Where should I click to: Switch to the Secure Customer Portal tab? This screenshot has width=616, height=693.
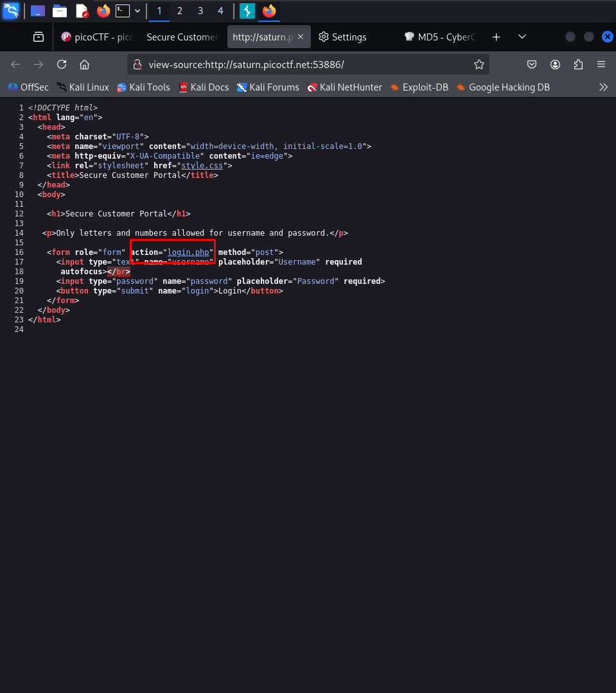pyautogui.click(x=182, y=37)
